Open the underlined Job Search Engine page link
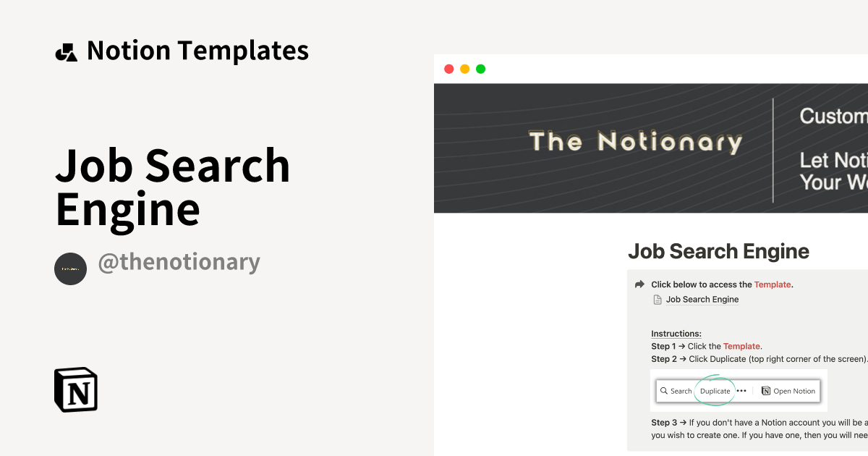This screenshot has width=868, height=456. 702,300
